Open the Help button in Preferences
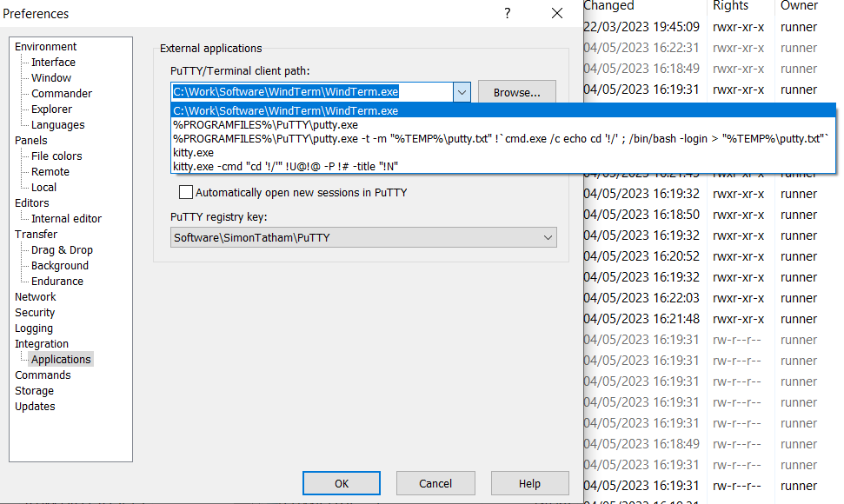Viewport: 844px width, 504px height. (x=529, y=483)
